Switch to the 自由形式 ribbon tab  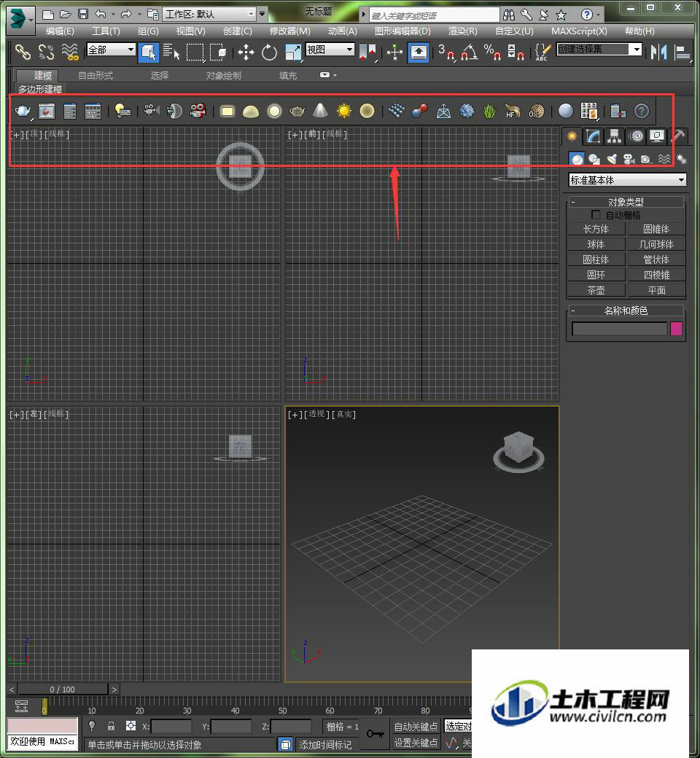(x=96, y=76)
